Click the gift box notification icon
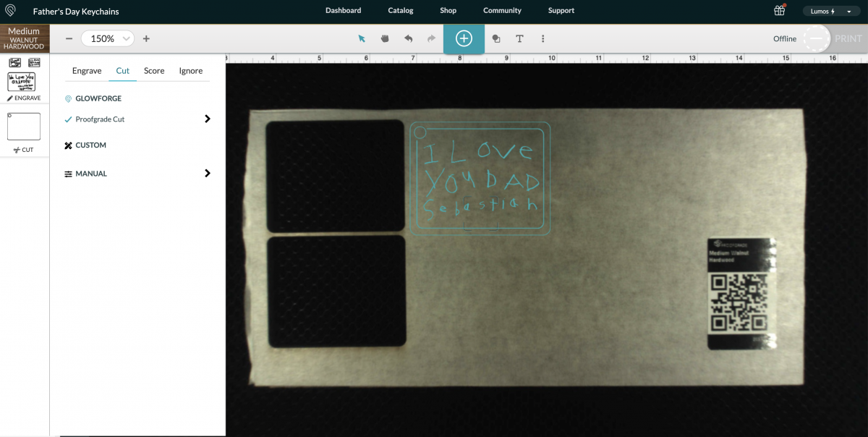 (x=780, y=10)
